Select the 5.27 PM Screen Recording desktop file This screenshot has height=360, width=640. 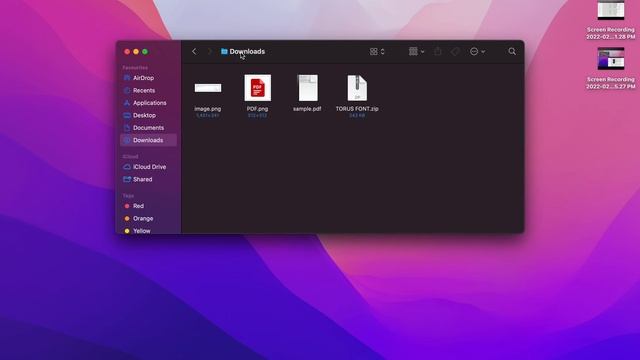click(x=611, y=68)
